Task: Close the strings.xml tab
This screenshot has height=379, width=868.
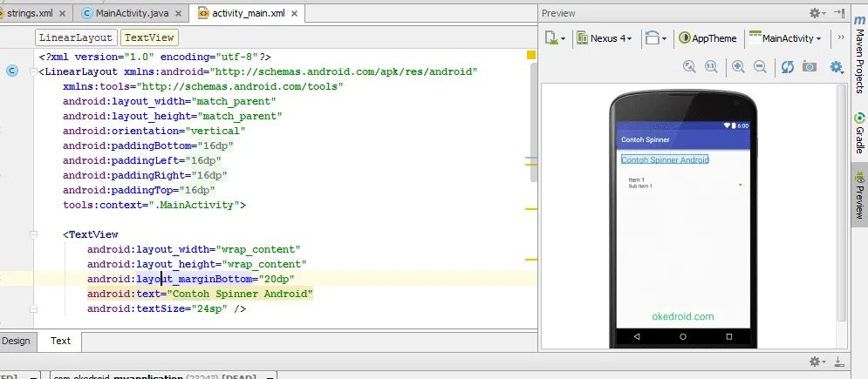Action: click(x=62, y=13)
